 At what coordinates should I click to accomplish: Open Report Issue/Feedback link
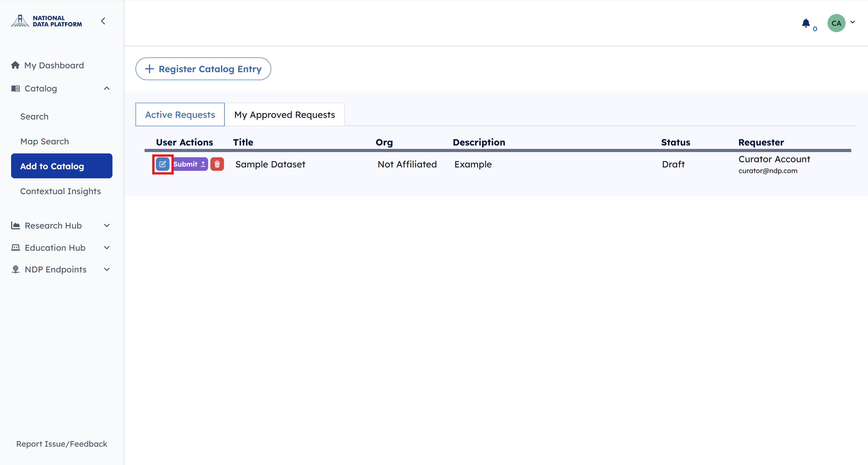coord(62,444)
